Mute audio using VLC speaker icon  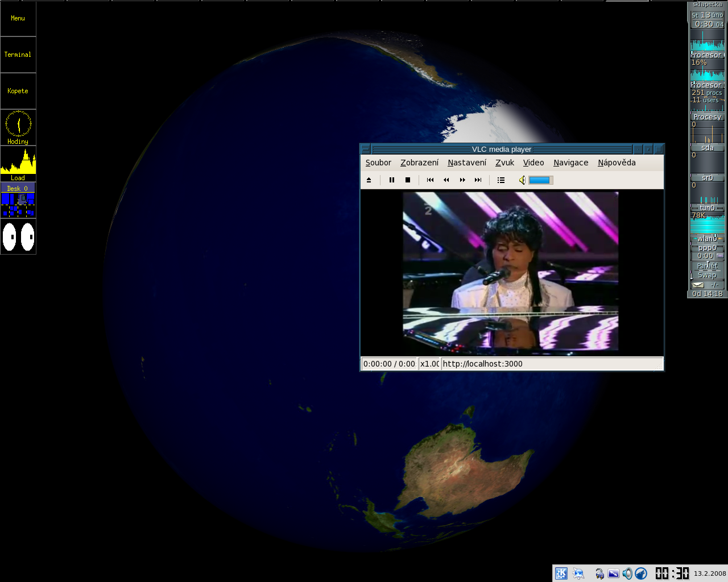(x=522, y=180)
